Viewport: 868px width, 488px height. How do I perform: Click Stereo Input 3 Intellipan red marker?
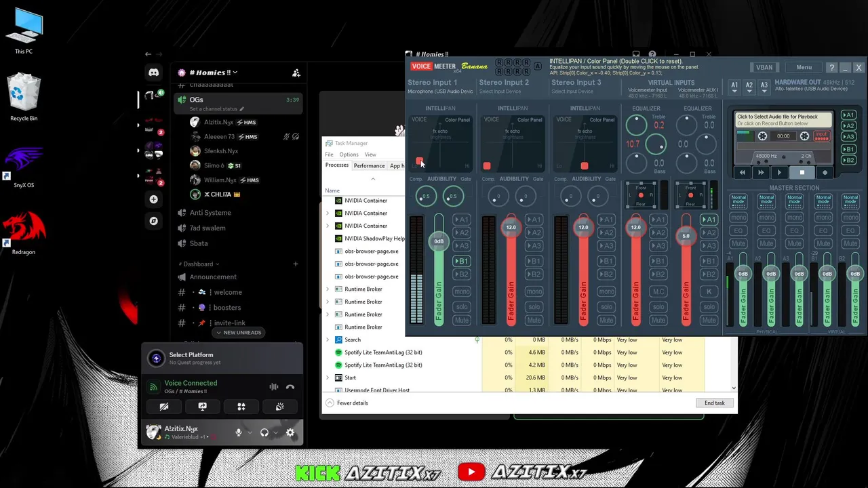pos(585,165)
